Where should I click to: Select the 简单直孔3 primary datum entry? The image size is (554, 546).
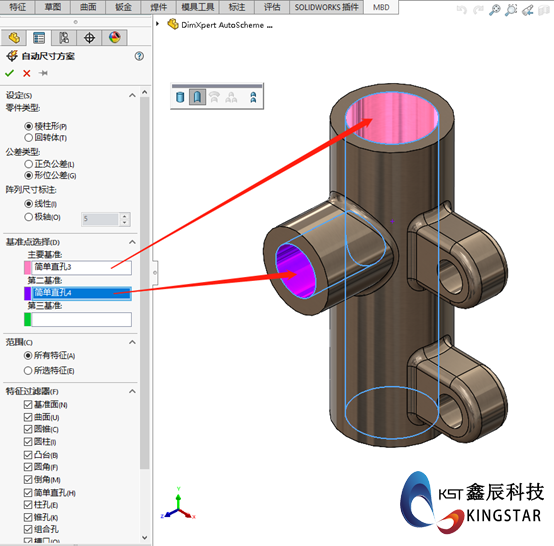(82, 267)
